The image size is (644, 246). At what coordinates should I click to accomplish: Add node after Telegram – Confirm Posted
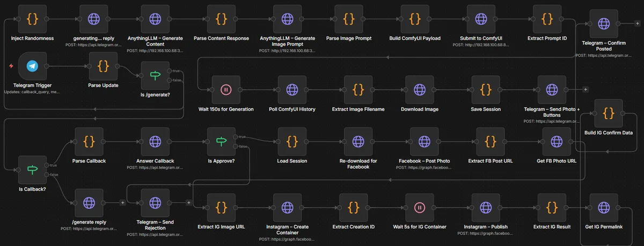(637, 23)
